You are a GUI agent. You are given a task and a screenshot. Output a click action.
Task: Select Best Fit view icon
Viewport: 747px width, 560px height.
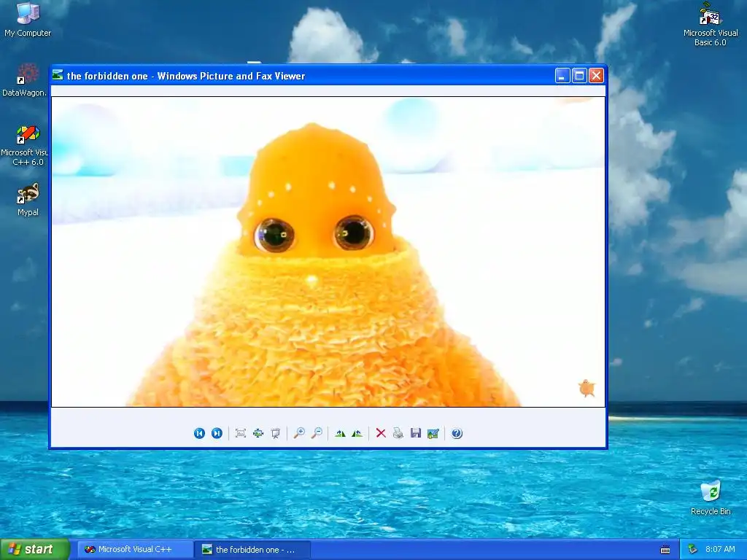pos(241,433)
